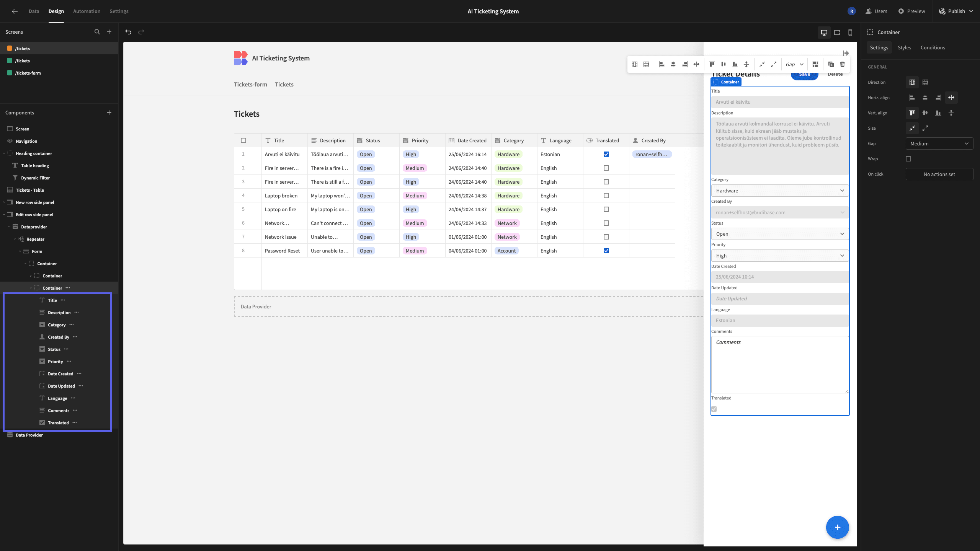Open the Conditions tab

coord(933,47)
